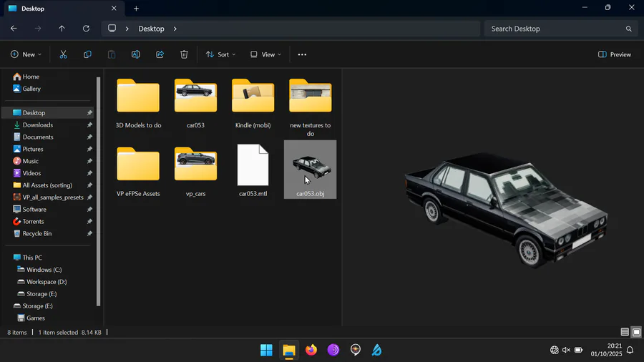Click the Rename icon in toolbar
Screen dimensions: 644x362
[135, 54]
